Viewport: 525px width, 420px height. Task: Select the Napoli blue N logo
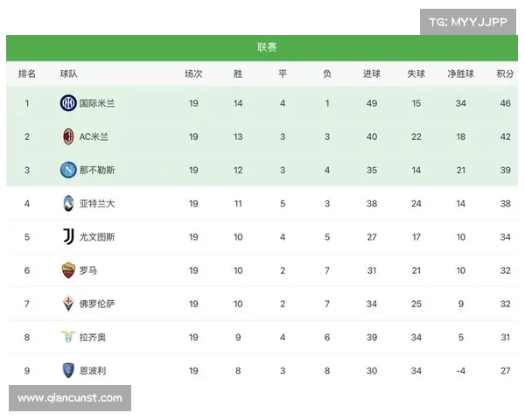[68, 170]
